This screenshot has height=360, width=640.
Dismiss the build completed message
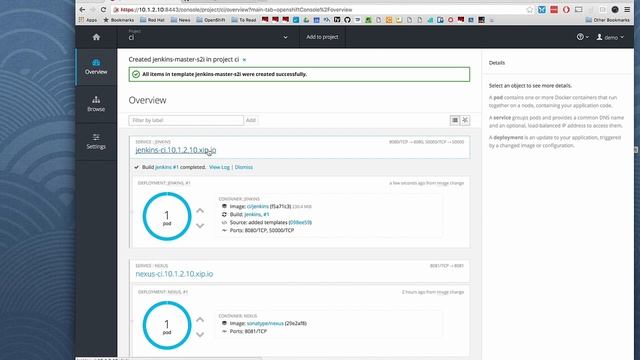(244, 167)
